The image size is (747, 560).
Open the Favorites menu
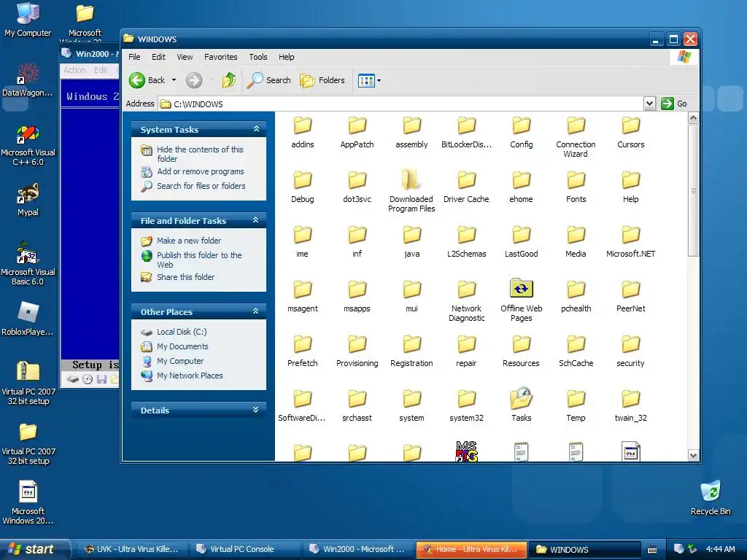(220, 57)
